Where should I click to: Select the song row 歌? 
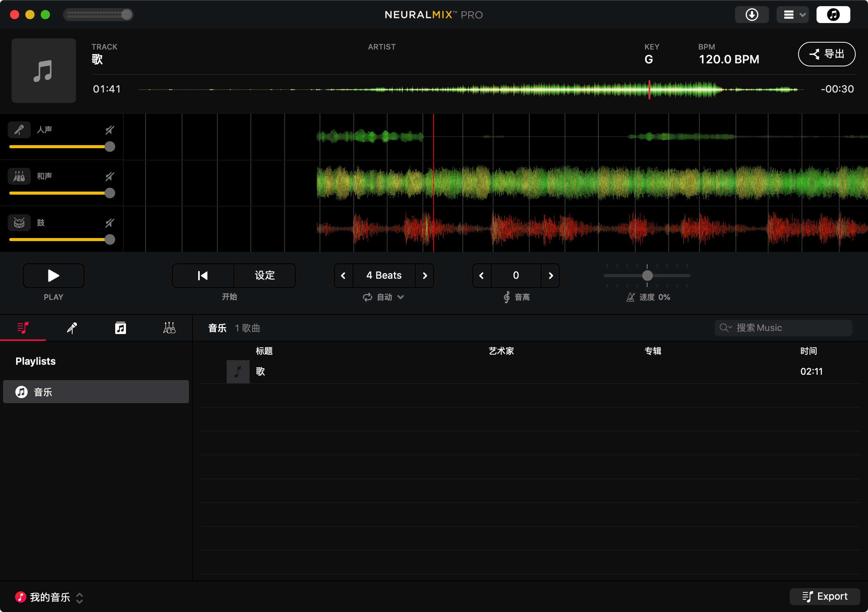click(530, 372)
